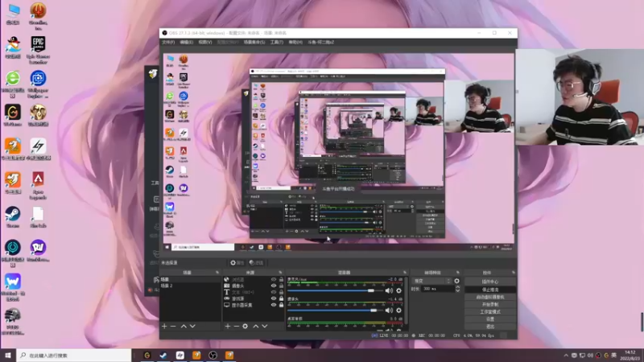Image resolution: width=644 pixels, height=362 pixels.
Task: Click the OBS icon in taskbar
Action: pos(213,355)
